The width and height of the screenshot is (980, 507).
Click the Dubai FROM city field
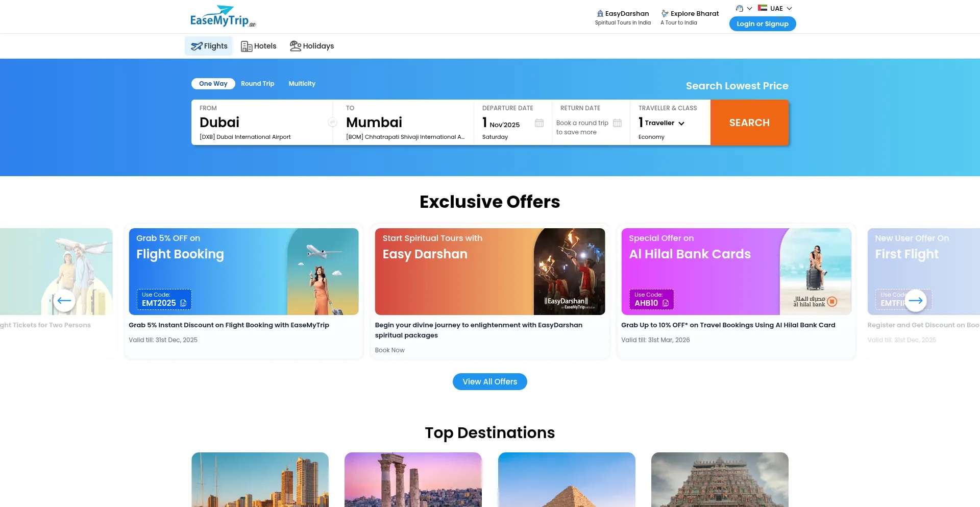pos(262,123)
